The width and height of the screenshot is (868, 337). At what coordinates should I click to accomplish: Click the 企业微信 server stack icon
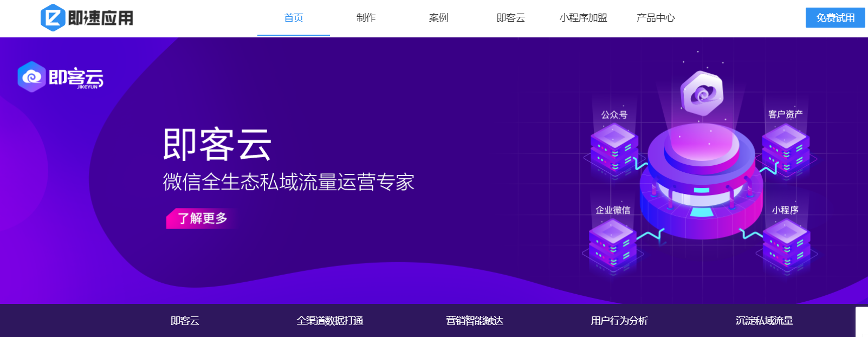[613, 244]
